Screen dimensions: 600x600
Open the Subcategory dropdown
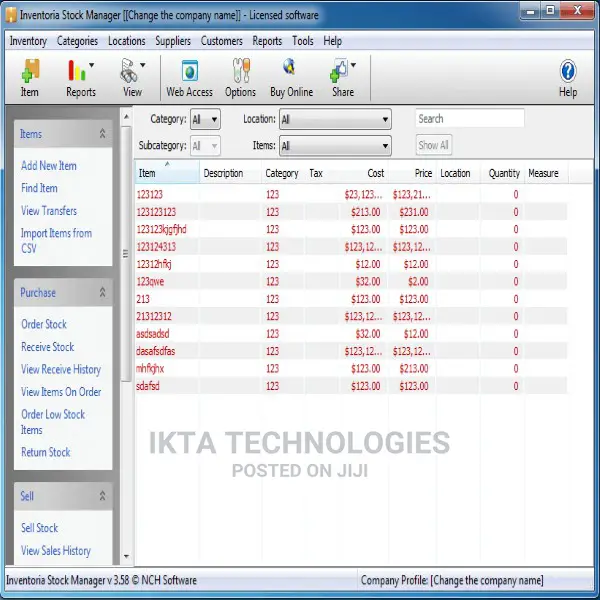tap(205, 146)
